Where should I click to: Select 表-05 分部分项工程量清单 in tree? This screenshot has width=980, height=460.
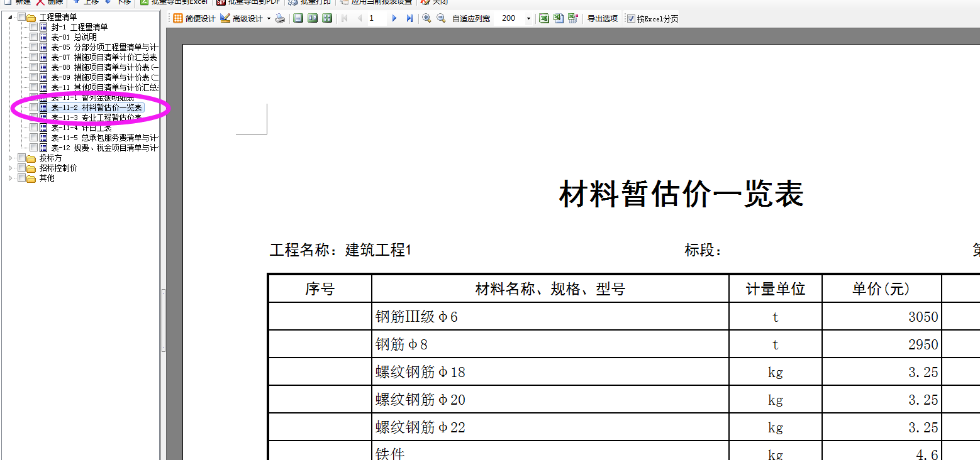104,47
